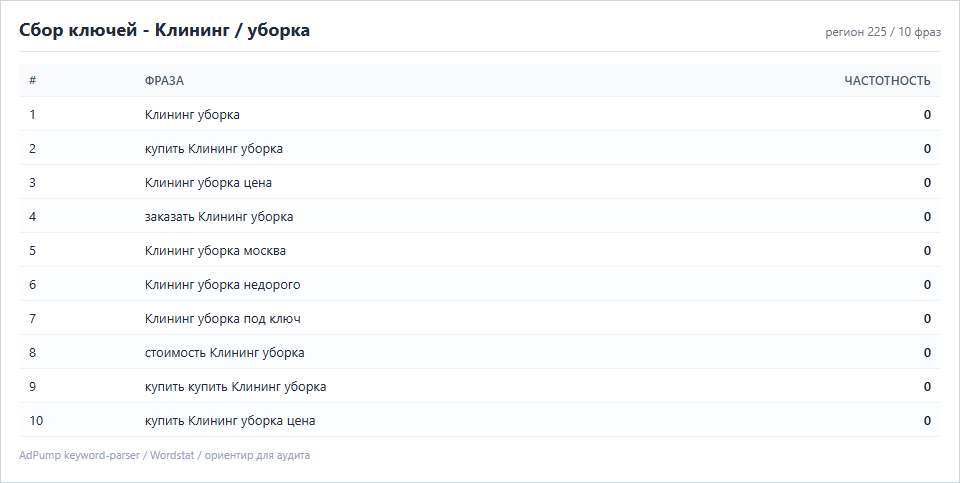The height and width of the screenshot is (483, 960).
Task: Click the 'Клининг уборка цена' row
Action: pos(479,182)
